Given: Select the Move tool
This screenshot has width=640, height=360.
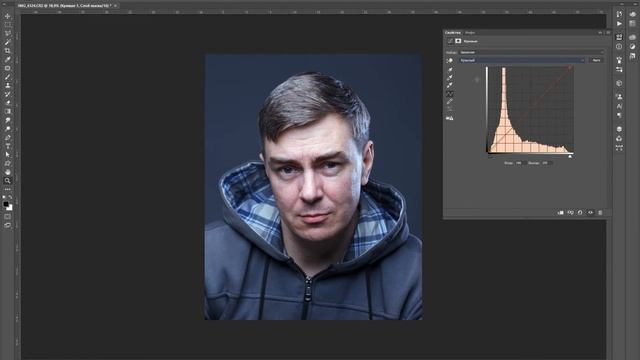Looking at the screenshot, I should point(7,16).
